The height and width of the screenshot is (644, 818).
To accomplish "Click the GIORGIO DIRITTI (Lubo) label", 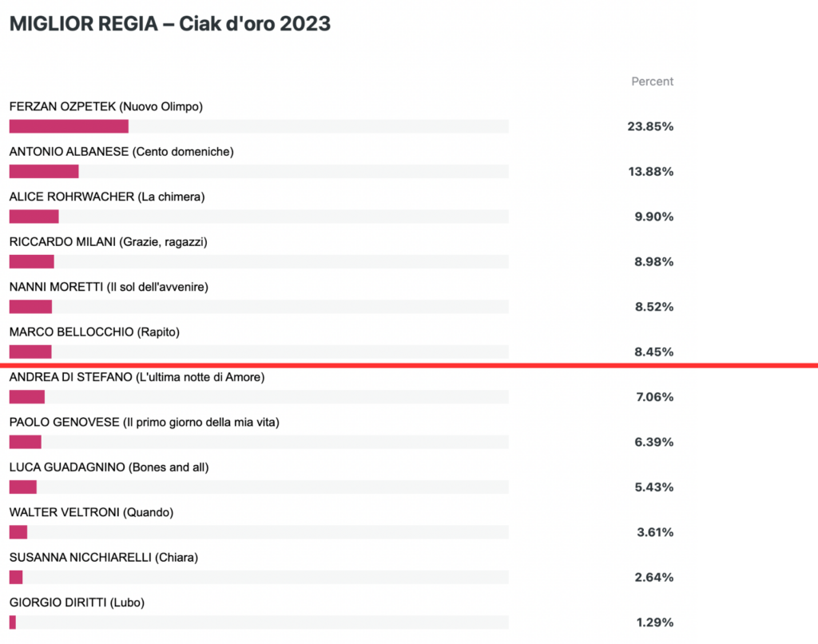I will pyautogui.click(x=77, y=602).
